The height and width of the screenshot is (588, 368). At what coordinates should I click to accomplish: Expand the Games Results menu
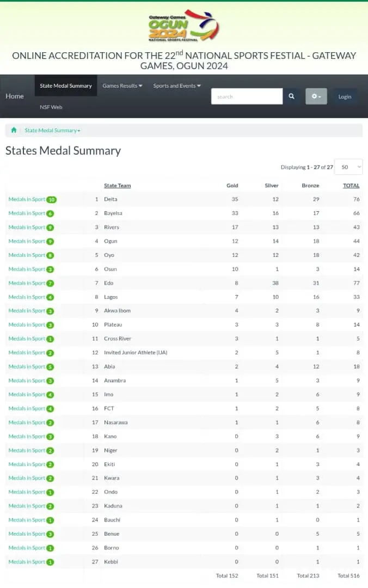(122, 85)
